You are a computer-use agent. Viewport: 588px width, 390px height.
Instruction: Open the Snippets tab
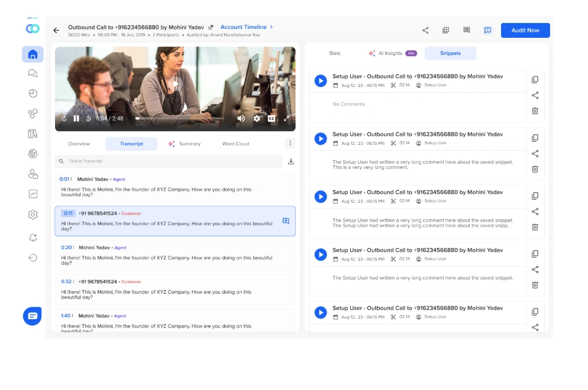[x=450, y=53]
